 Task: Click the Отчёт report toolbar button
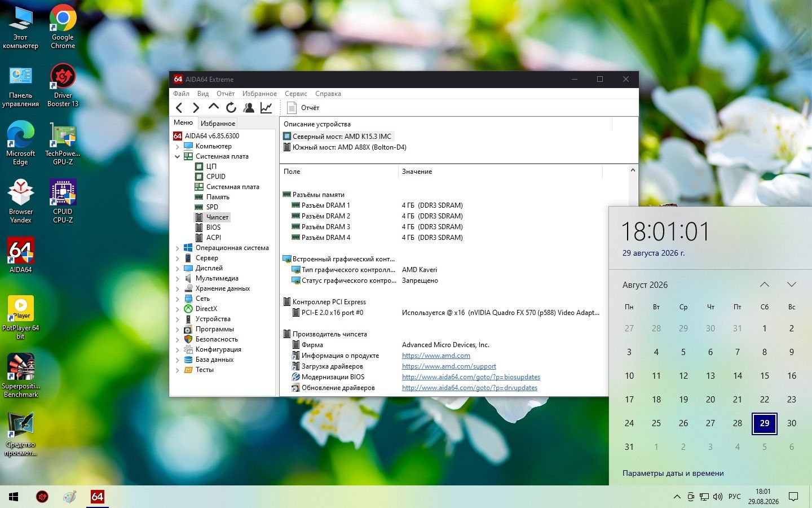click(303, 107)
